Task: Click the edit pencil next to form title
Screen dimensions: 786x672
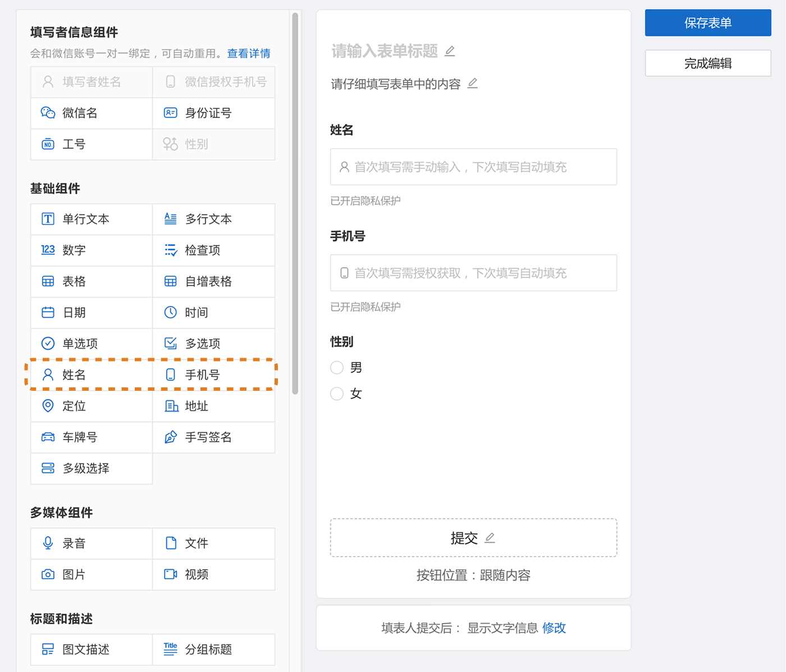Action: (450, 52)
